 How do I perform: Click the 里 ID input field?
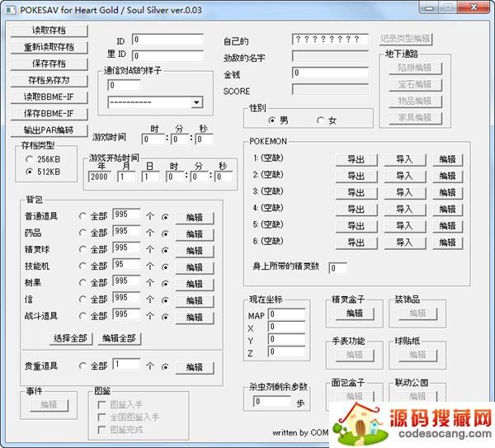click(x=167, y=56)
